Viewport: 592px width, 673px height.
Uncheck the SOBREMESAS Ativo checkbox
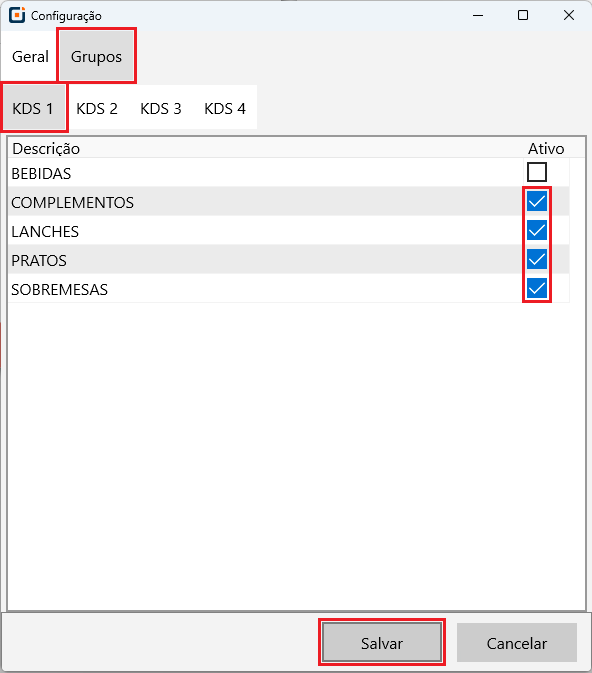click(537, 288)
